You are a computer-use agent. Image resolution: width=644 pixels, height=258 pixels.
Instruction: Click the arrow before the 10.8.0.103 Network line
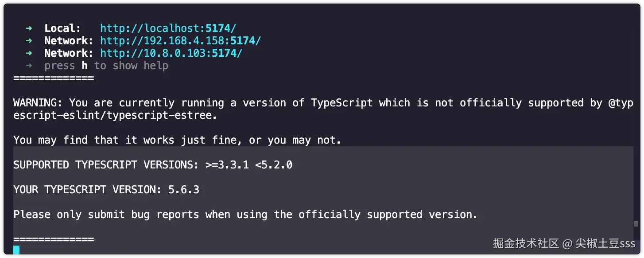point(29,53)
